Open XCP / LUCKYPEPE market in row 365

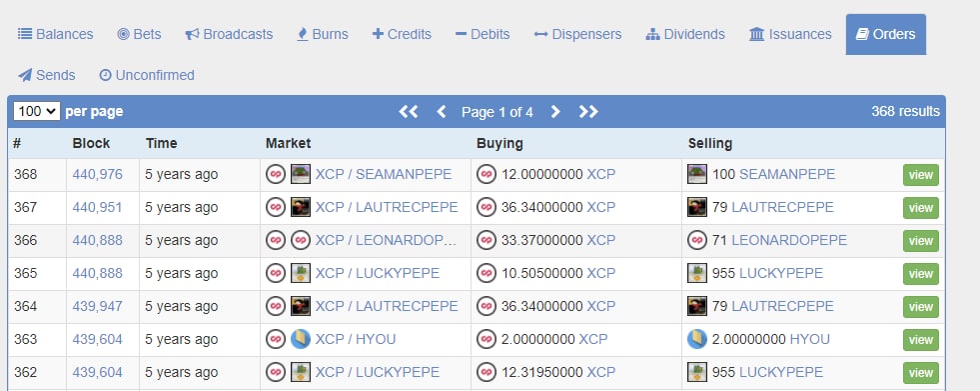377,273
